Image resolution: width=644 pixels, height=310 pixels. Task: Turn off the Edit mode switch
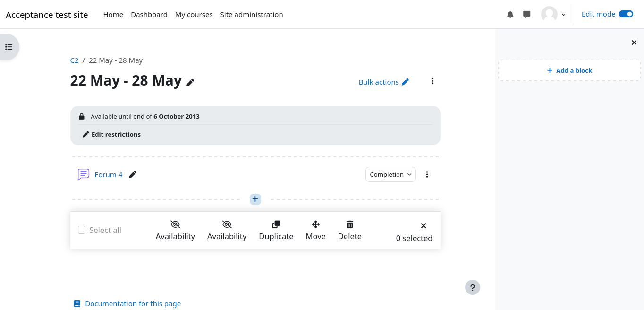coord(626,14)
